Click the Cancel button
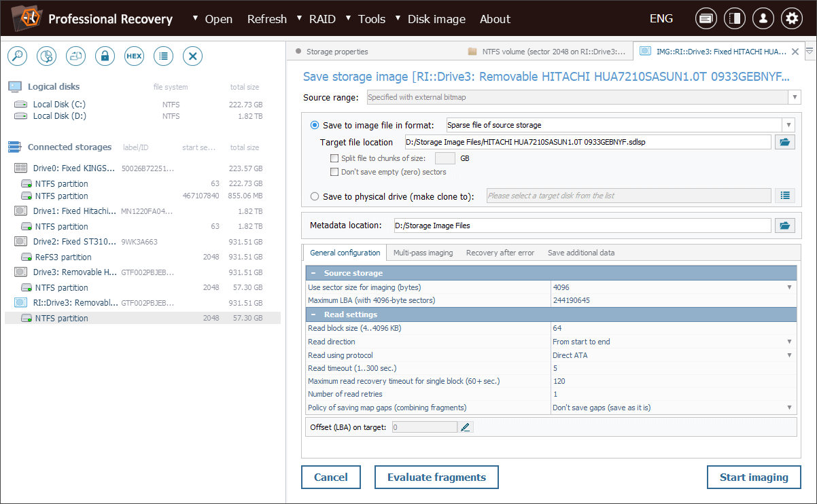 coord(331,477)
